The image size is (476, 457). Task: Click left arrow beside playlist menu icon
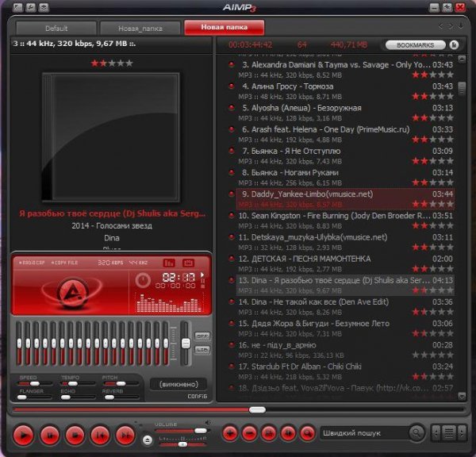(x=436, y=432)
